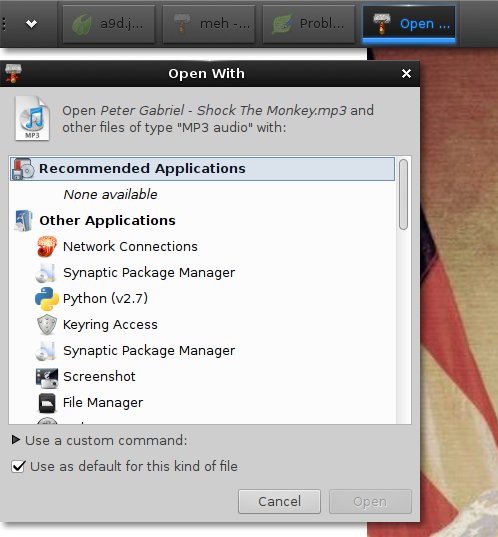Click the Other Applications category icon
498x537 pixels.
tap(23, 221)
